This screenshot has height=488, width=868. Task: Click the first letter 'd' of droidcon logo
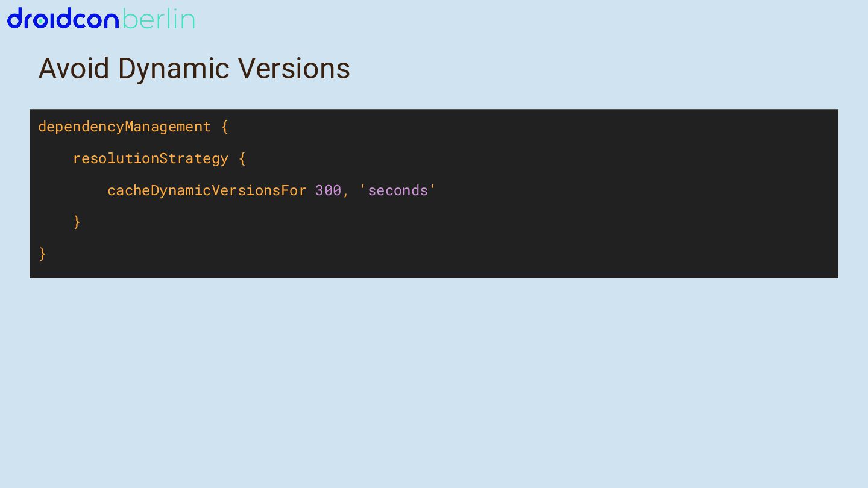tap(14, 19)
